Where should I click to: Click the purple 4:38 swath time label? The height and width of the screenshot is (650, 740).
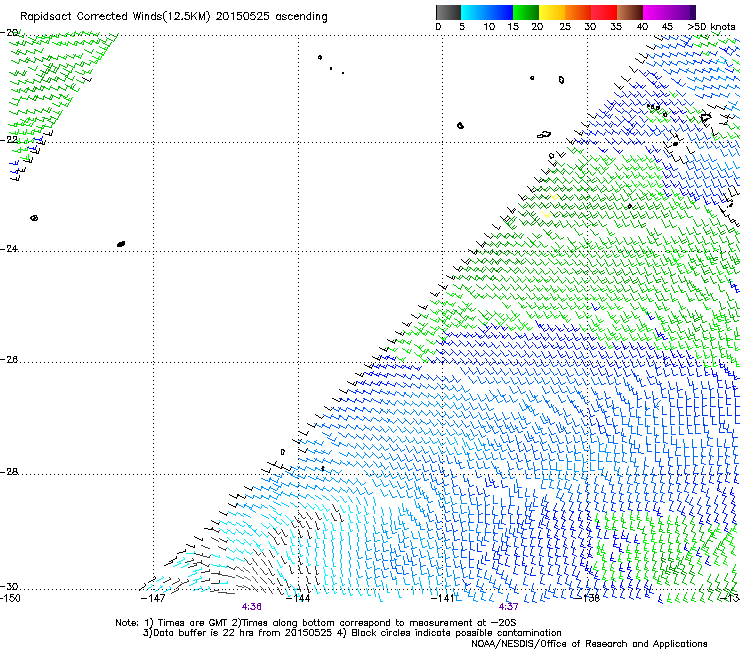tap(252, 607)
